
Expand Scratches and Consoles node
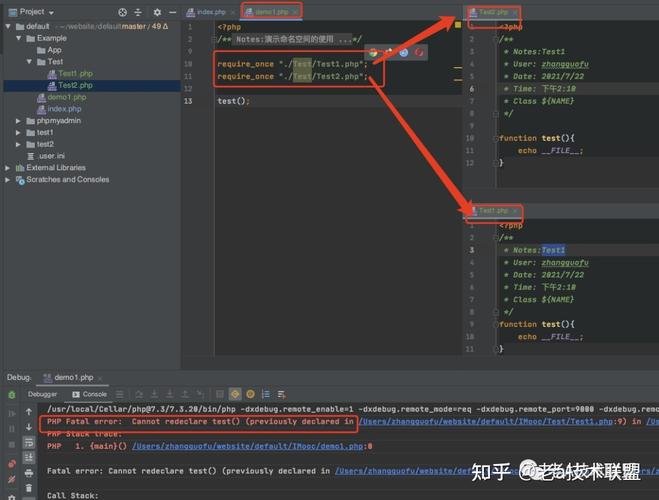[8, 179]
